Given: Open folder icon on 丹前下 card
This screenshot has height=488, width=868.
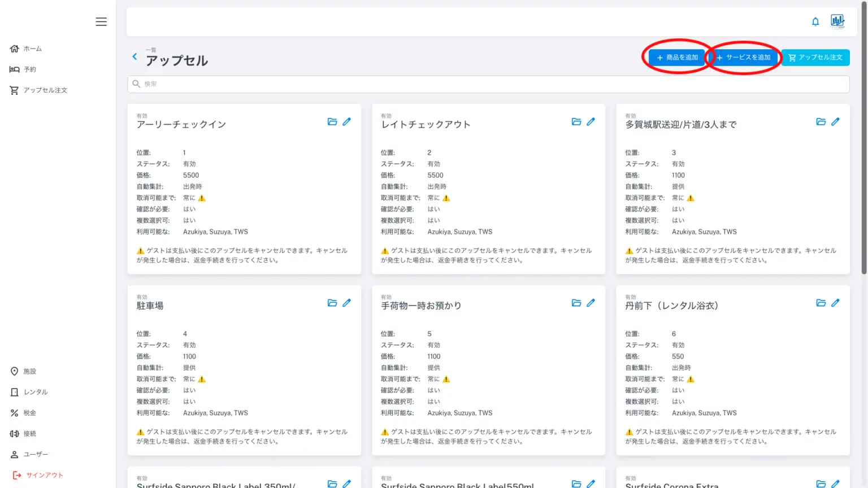Looking at the screenshot, I should [x=821, y=303].
